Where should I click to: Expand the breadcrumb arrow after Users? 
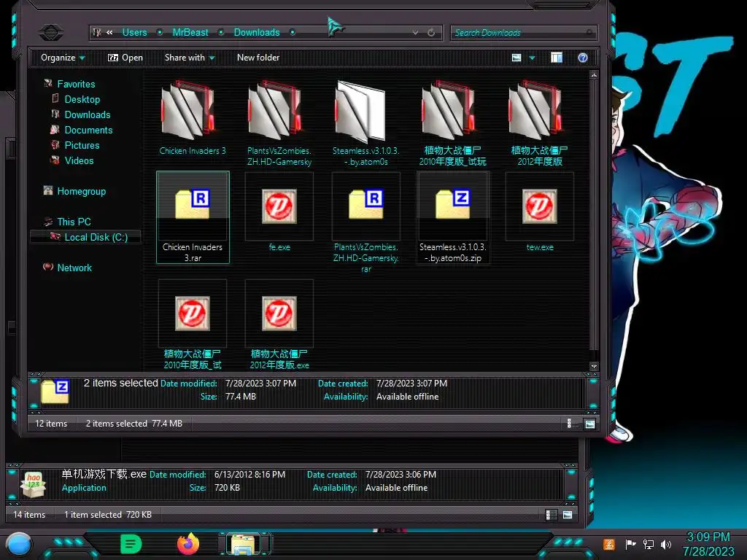[160, 32]
